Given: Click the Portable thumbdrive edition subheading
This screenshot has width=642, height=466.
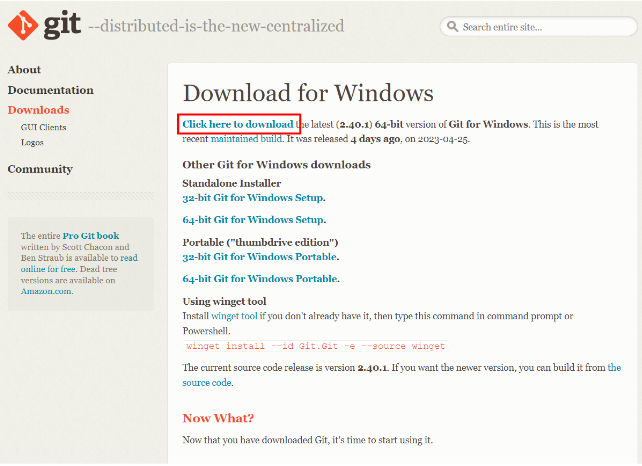Looking at the screenshot, I should 260,242.
